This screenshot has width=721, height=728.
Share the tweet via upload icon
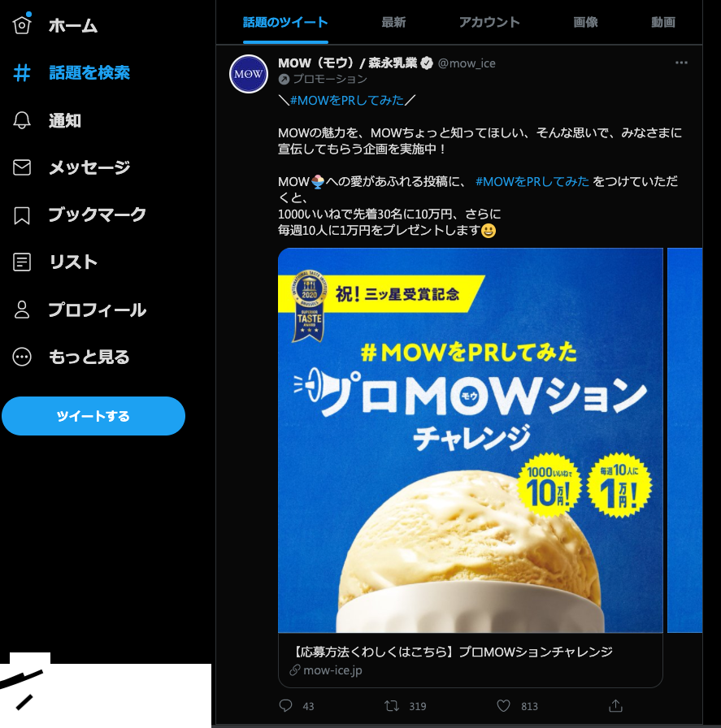pos(615,706)
